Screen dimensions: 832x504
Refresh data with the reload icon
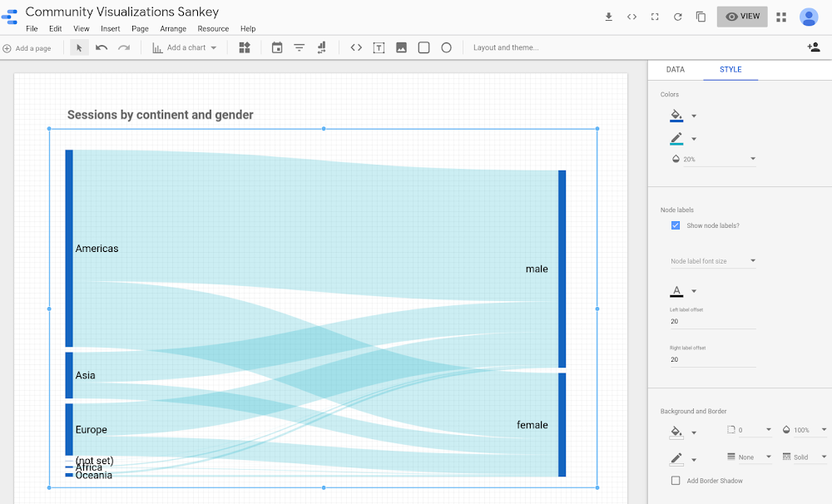tap(677, 17)
